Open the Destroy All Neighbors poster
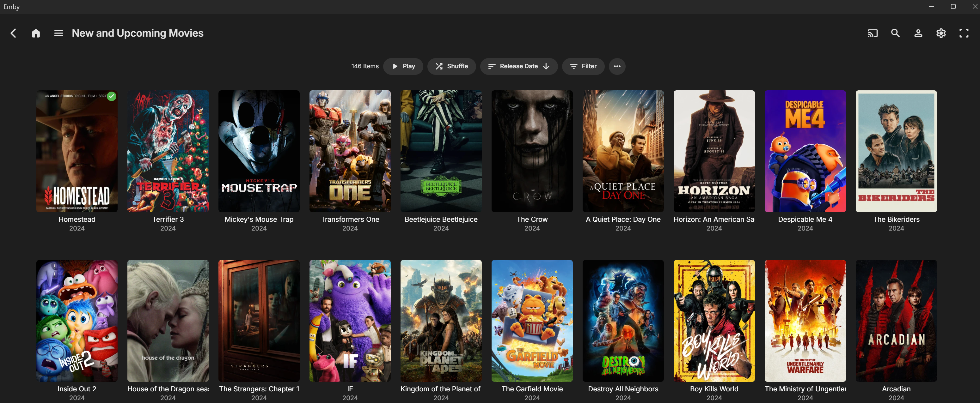The height and width of the screenshot is (403, 980). click(623, 321)
